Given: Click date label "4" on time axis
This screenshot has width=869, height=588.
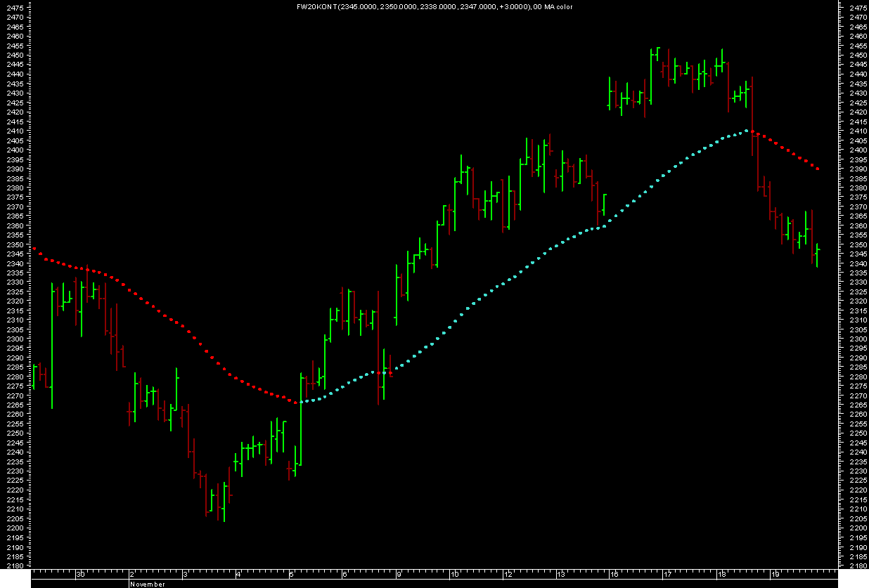Looking at the screenshot, I should click(239, 575).
